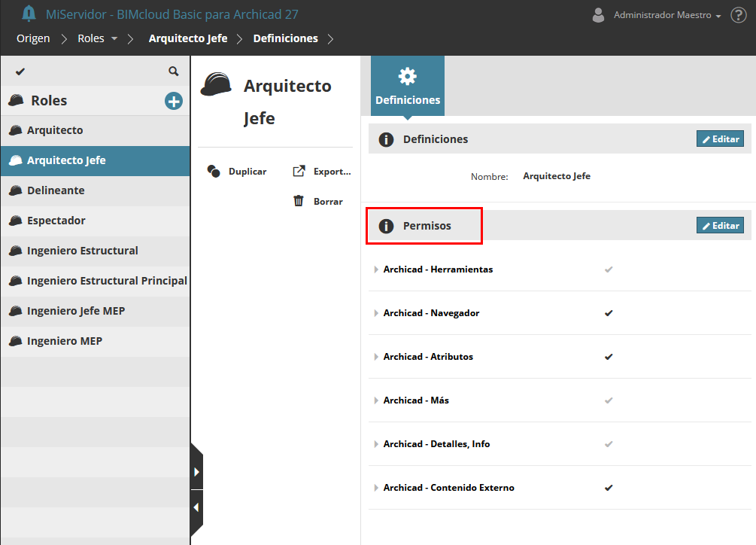Click the Borrar trash can icon

[299, 201]
